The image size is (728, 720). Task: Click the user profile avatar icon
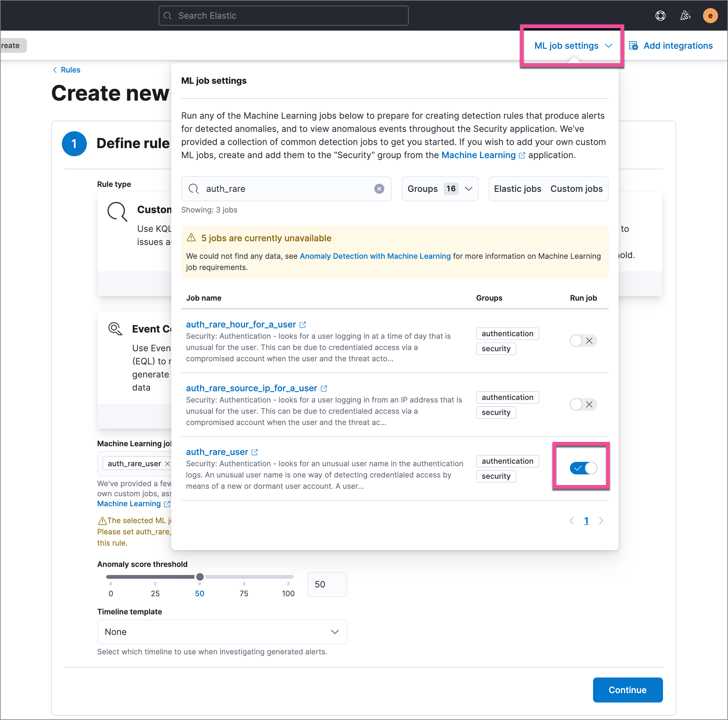pyautogui.click(x=711, y=14)
